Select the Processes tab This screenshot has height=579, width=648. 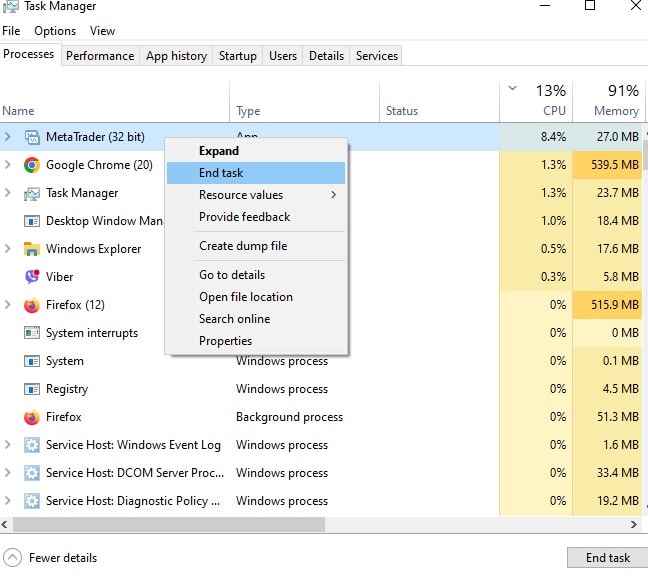point(29,54)
